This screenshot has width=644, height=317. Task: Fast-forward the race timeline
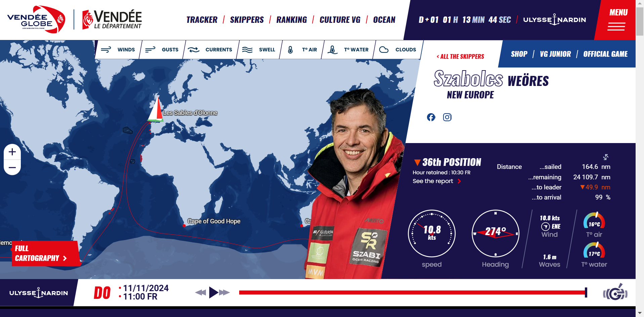[x=224, y=292]
